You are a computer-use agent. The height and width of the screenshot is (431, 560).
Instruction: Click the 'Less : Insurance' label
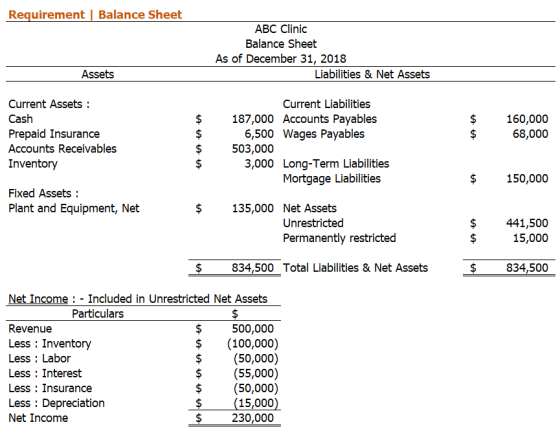(50, 388)
